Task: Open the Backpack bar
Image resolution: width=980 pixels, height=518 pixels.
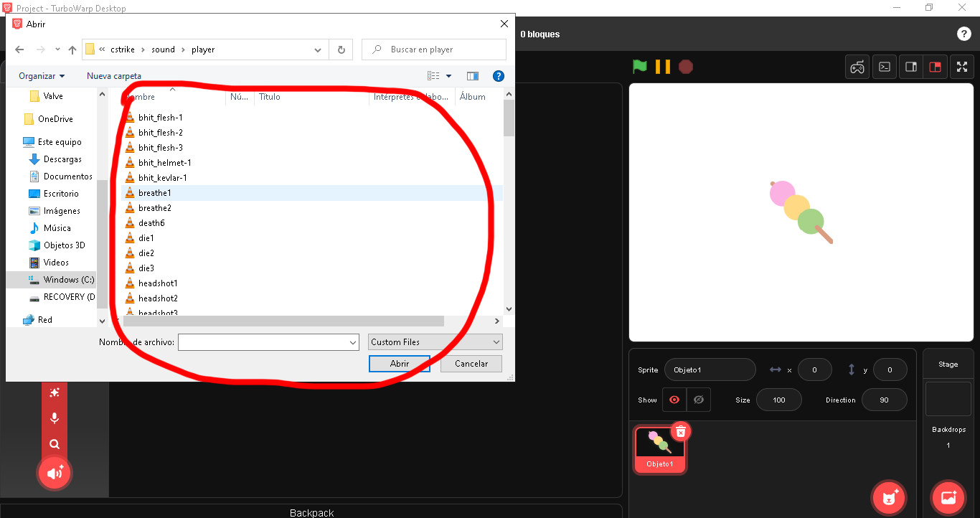Action: tap(312, 512)
